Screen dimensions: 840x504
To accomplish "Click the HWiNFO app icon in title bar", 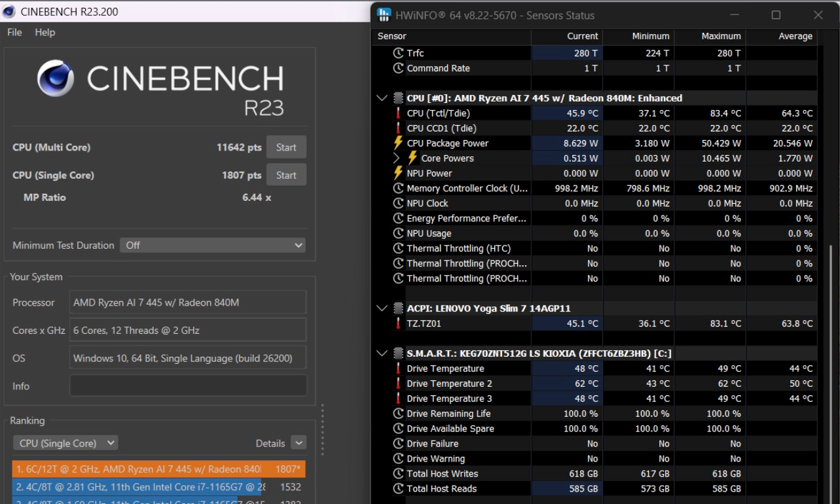I will pyautogui.click(x=384, y=15).
